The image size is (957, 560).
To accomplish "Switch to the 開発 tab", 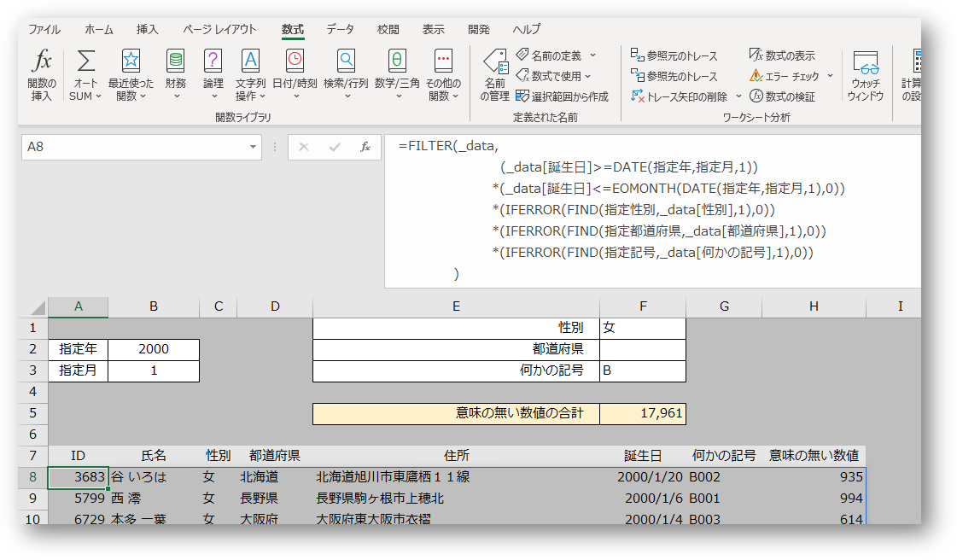I will [478, 29].
